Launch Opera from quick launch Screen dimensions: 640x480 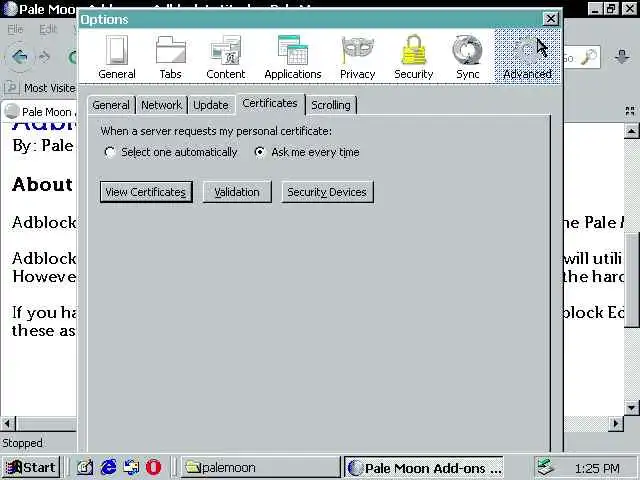pyautogui.click(x=154, y=467)
